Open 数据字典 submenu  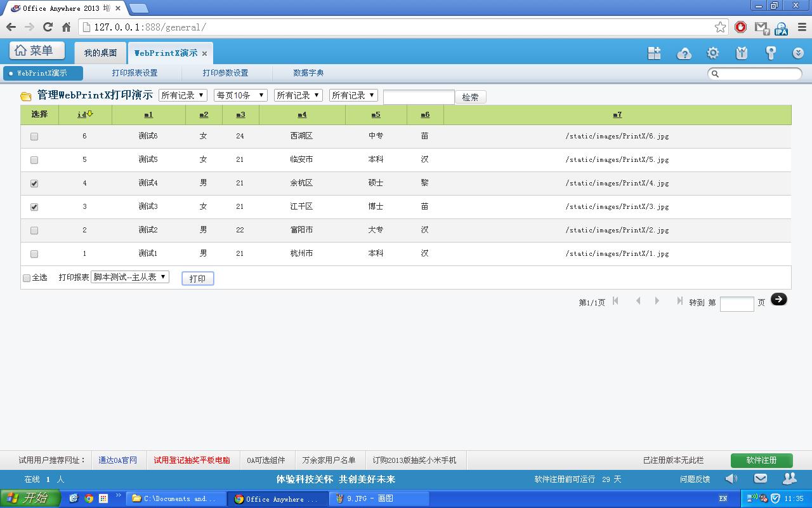(x=308, y=73)
